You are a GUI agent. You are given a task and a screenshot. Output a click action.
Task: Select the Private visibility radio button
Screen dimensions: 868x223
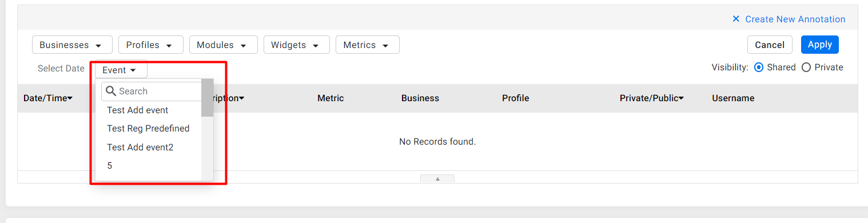click(x=806, y=67)
